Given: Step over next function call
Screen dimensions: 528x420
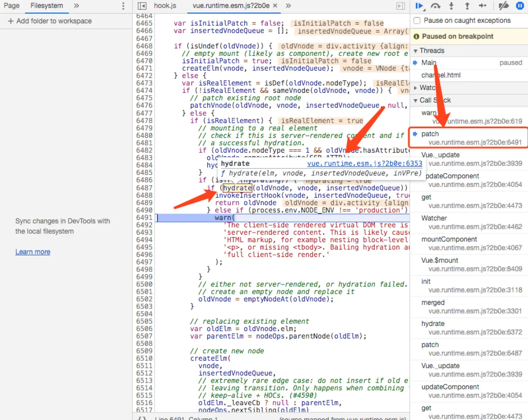Looking at the screenshot, I should point(435,6).
